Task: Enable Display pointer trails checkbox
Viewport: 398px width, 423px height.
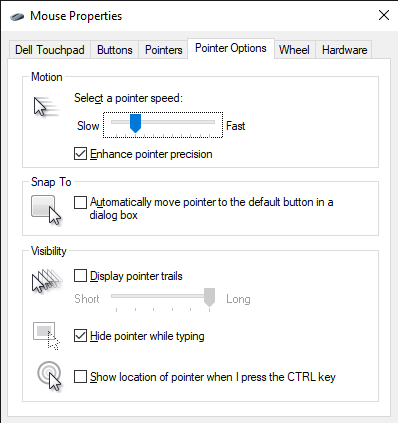Action: pyautogui.click(x=80, y=276)
